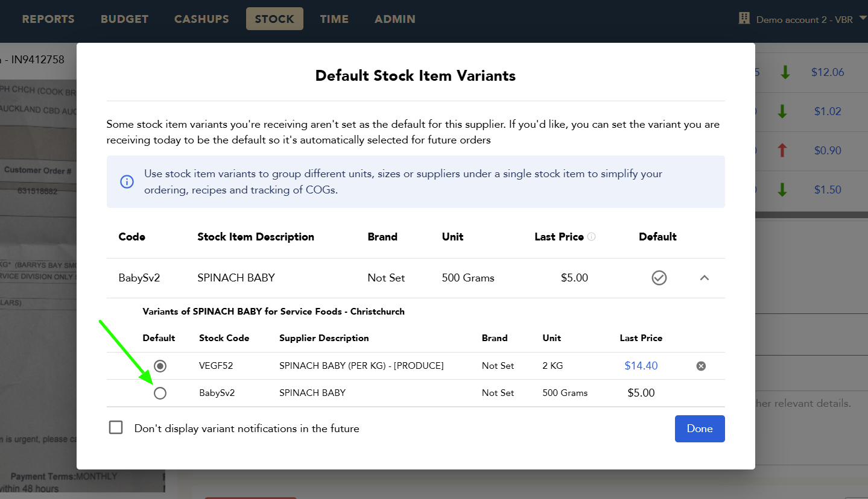Click the Supplier Description column header
This screenshot has width=868, height=499.
(x=324, y=338)
